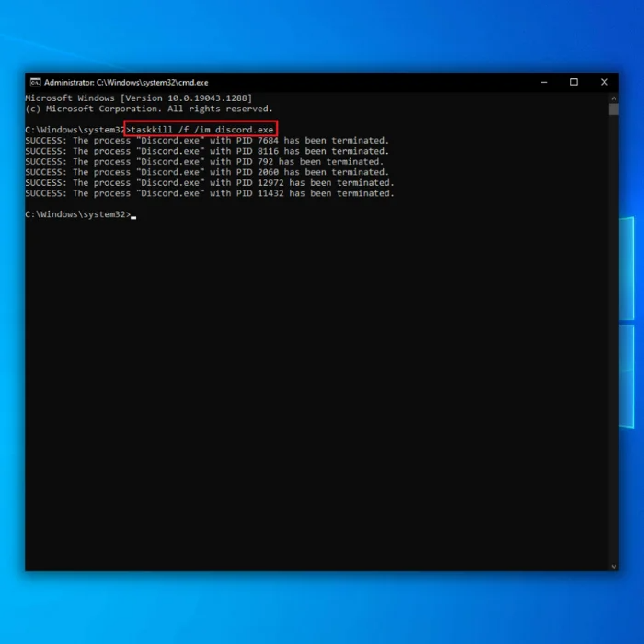Click the success line with PID 8116
644x644 pixels.
[207, 151]
